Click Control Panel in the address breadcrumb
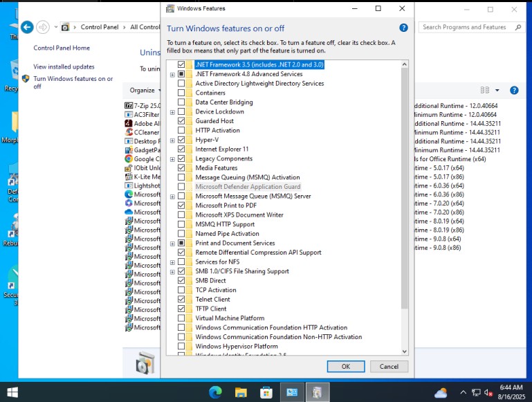 (100, 27)
